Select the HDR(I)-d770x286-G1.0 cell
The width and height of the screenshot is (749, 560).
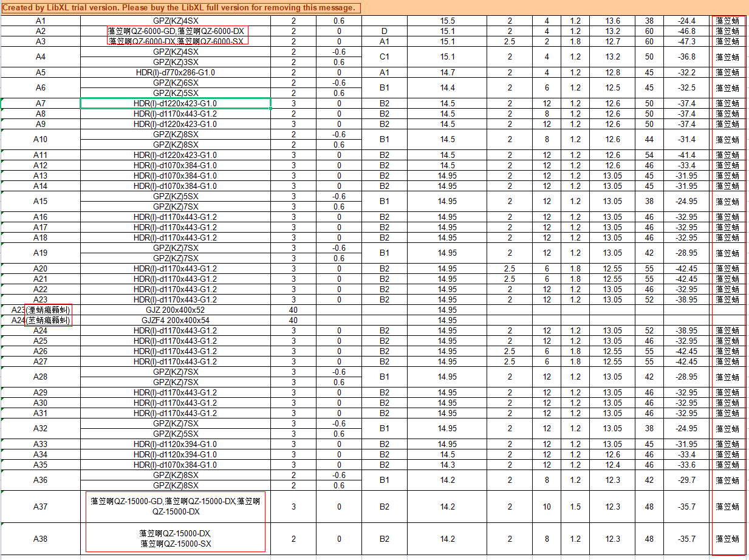pos(175,72)
